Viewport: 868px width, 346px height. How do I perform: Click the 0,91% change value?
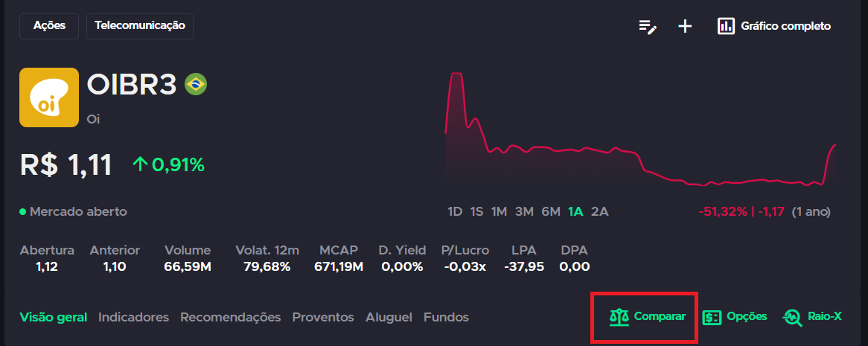pos(178,164)
